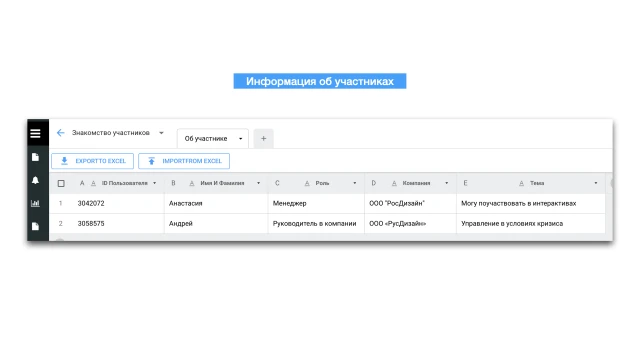Screen dimensions: 640x360
Task: Select cell with ID 3058575
Action: (x=118, y=224)
